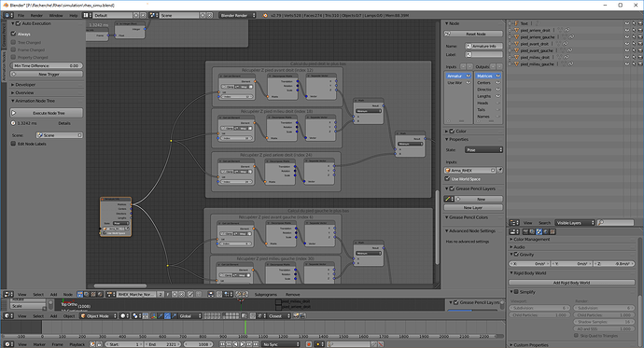Screen dimensions: 644x348
Task: Click the Scene selector in Animation Node Tree panel
Action: (x=60, y=135)
